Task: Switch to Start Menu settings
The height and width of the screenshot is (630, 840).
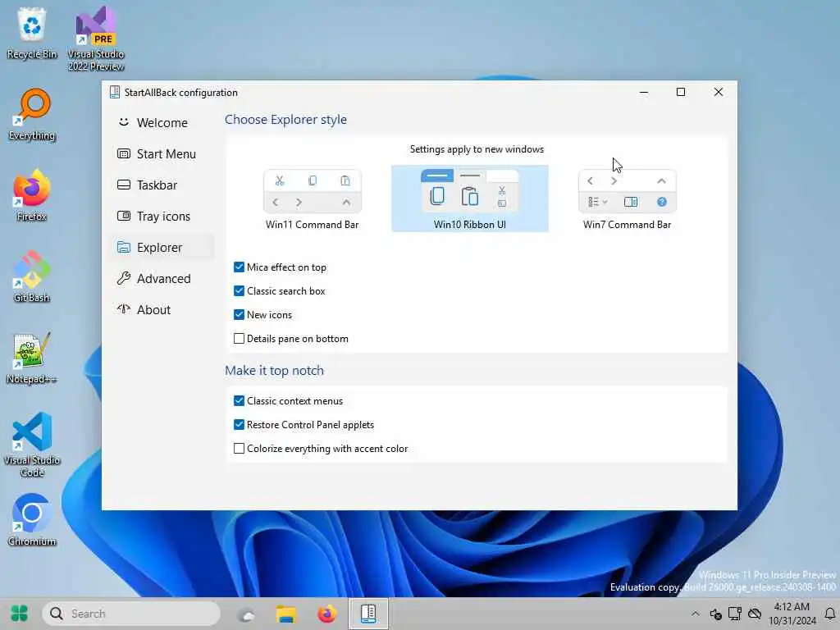Action: click(x=161, y=153)
